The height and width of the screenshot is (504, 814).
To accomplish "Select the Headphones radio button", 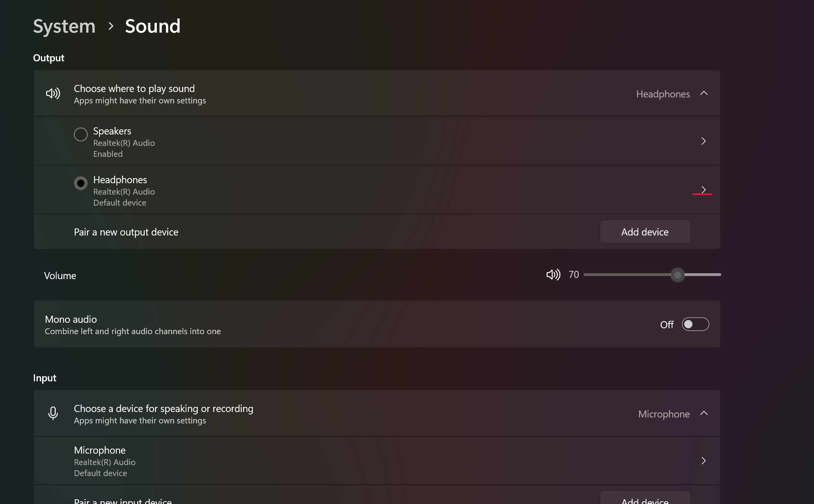I will pyautogui.click(x=81, y=183).
